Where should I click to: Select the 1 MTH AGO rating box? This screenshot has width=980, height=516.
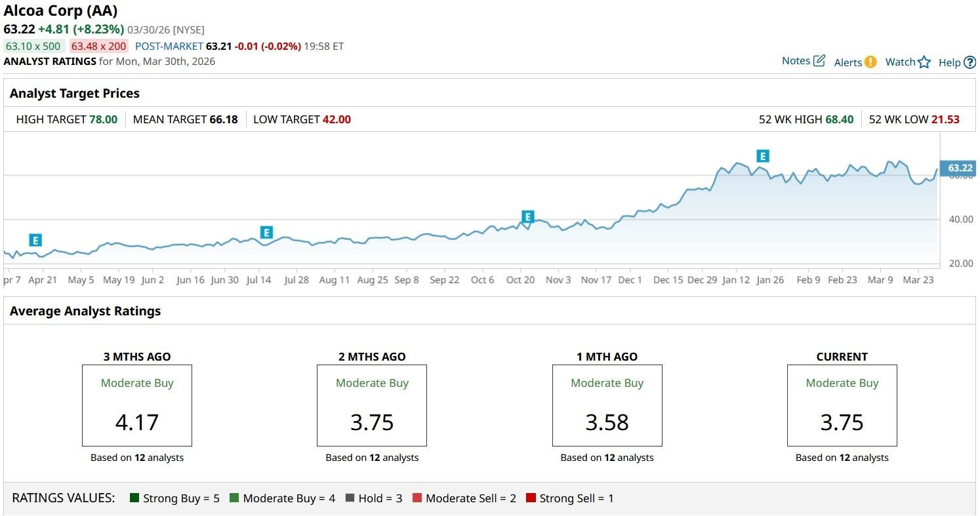[x=607, y=405]
